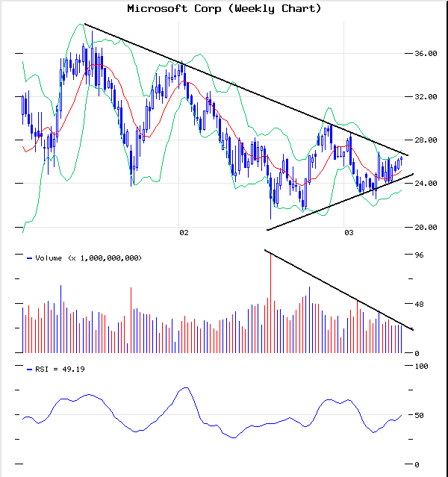The image size is (448, 477).
Task: Click the 'Volume (x 1,000,000,000)' legend text
Action: coord(89,258)
